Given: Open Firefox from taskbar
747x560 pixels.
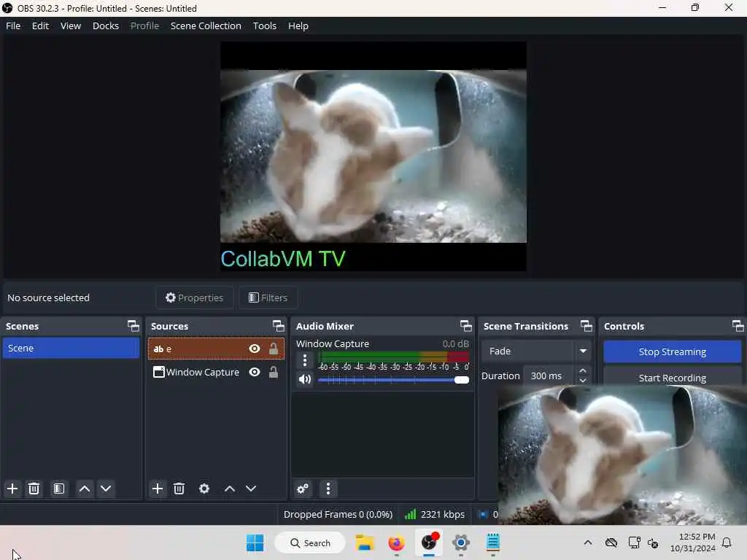Looking at the screenshot, I should click(396, 542).
